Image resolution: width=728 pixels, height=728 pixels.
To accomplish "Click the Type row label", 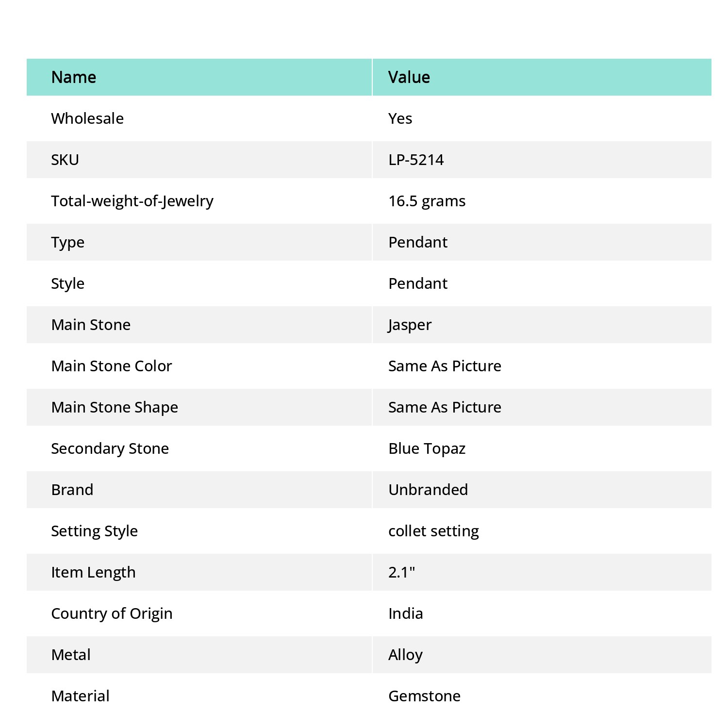I will tap(68, 242).
